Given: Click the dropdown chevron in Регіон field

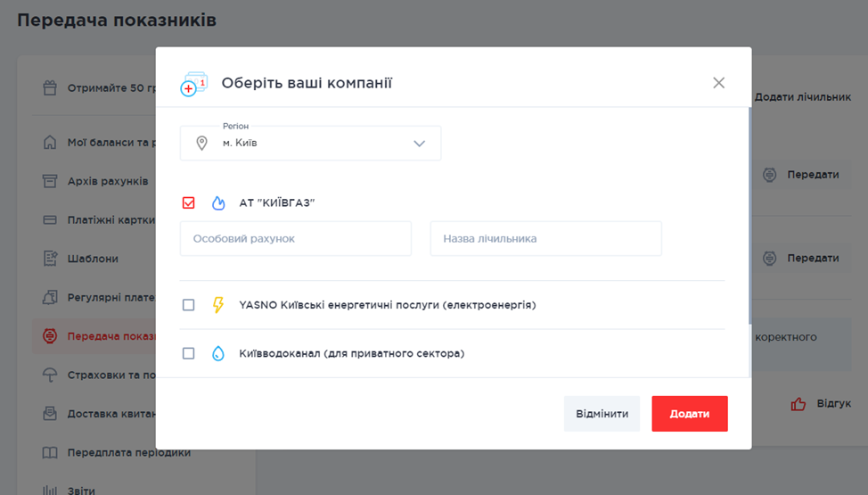Looking at the screenshot, I should [x=419, y=144].
